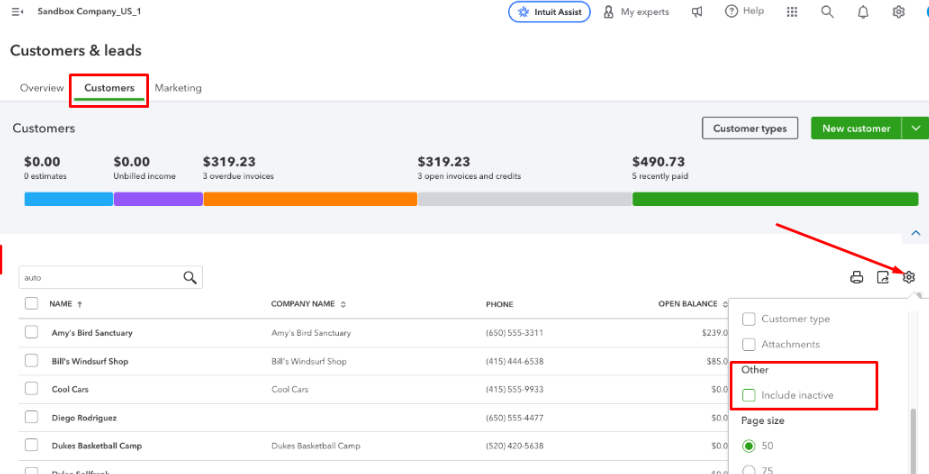Click phone number (650) 555-4477
Image resolution: width=929 pixels, height=474 pixels.
click(x=514, y=418)
